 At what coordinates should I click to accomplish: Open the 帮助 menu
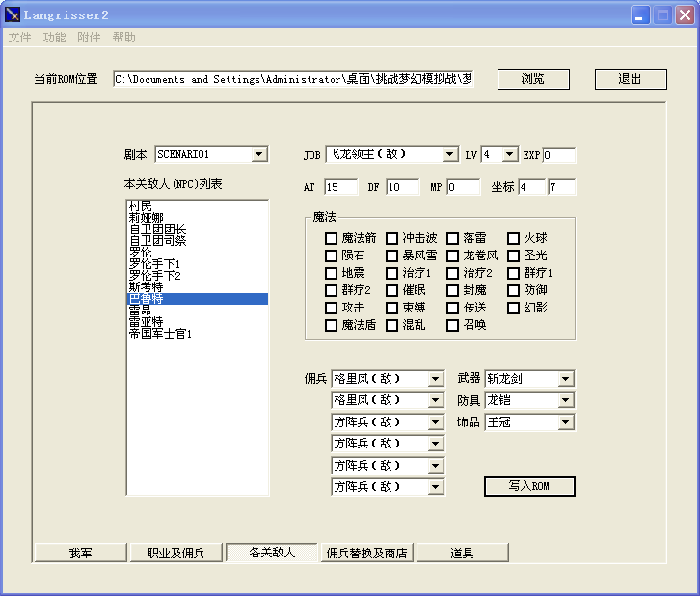coord(123,37)
